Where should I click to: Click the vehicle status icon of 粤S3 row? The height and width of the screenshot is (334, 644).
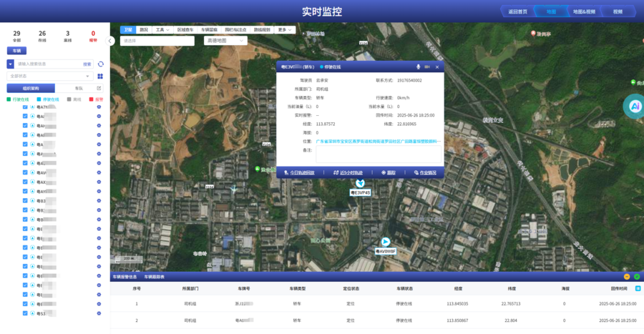click(x=32, y=313)
